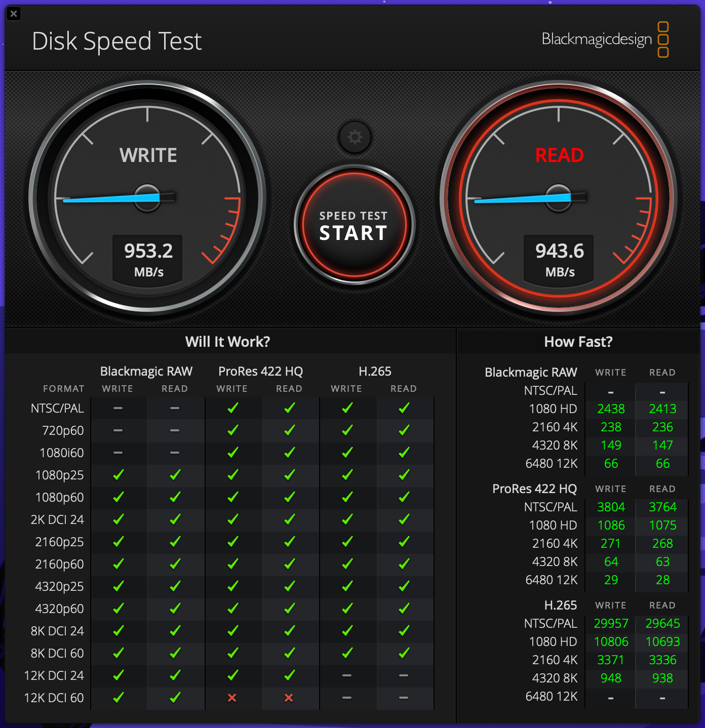Click Blackmagic RAW write checkmark for 8K DCI 24
Viewport: 705px width, 728px height.
coord(119,631)
